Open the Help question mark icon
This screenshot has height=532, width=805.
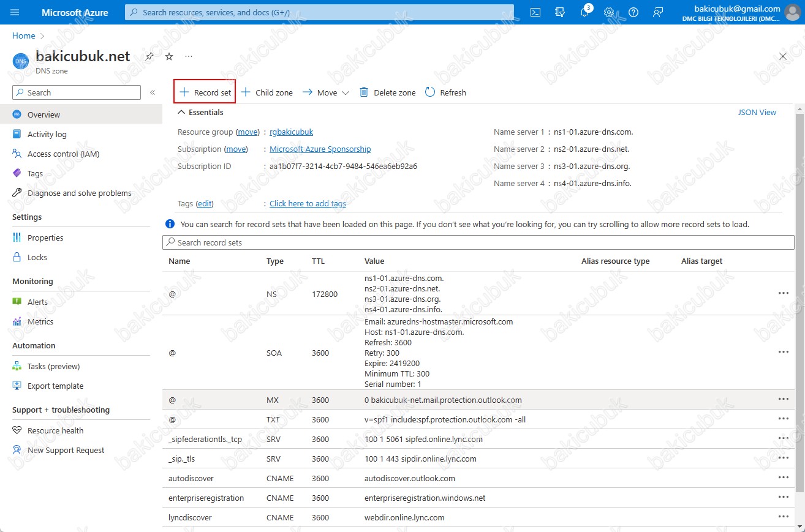633,12
